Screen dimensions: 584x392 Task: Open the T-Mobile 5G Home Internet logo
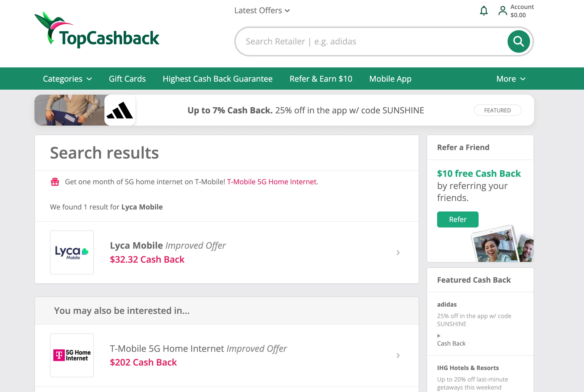(72, 355)
